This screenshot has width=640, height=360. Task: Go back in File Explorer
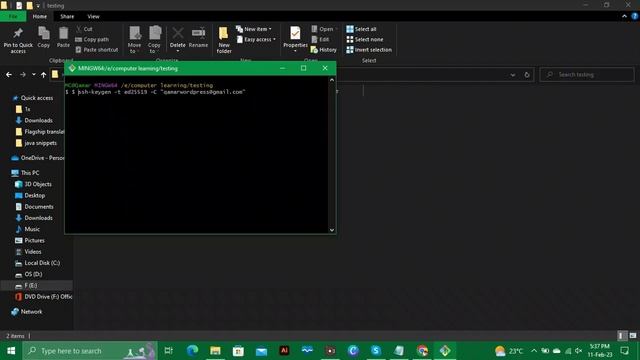coord(9,75)
